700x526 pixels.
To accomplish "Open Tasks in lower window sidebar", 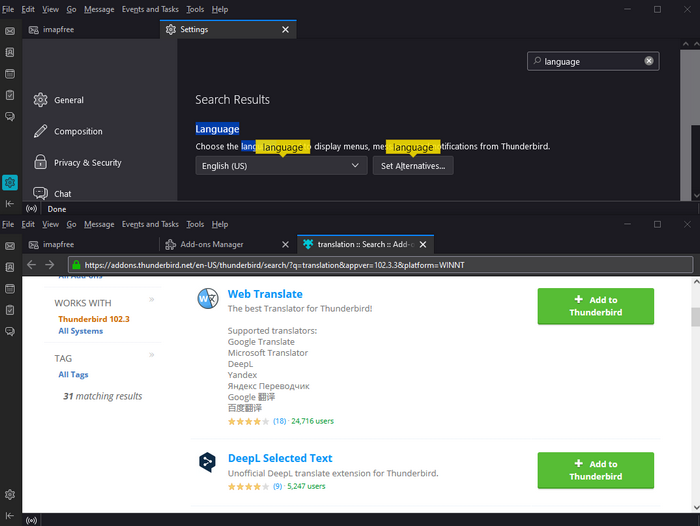I will [x=10, y=310].
